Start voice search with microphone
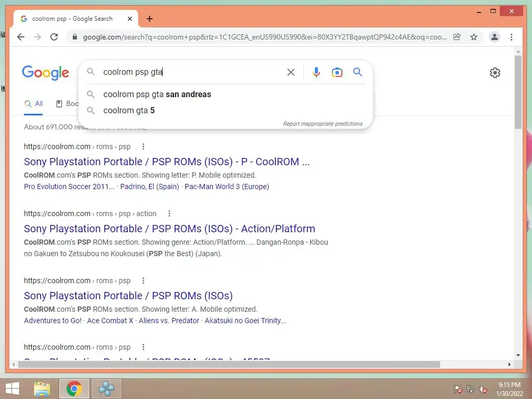 point(316,72)
